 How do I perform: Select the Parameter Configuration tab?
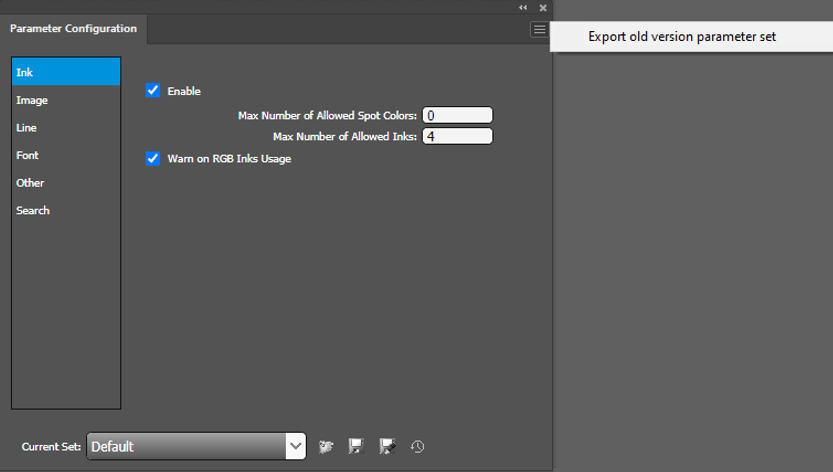pos(74,29)
